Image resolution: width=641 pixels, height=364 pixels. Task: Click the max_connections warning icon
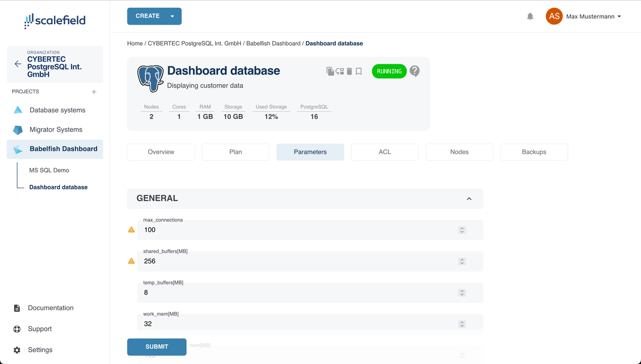pos(132,230)
